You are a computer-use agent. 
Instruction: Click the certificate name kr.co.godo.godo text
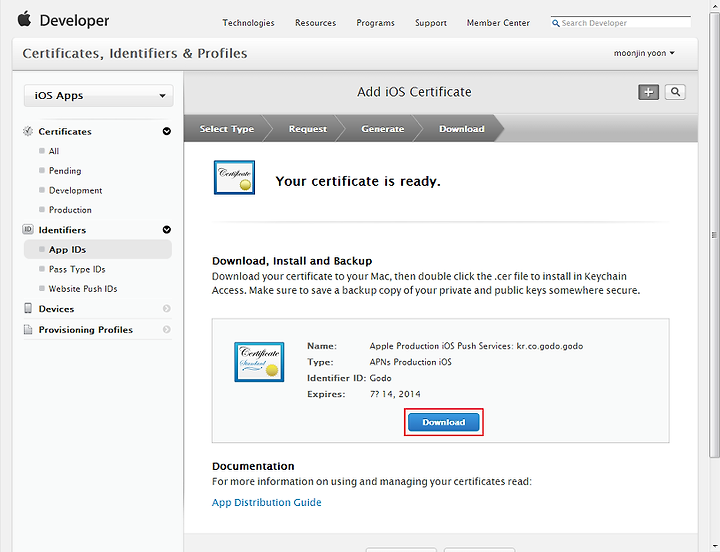pyautogui.click(x=550, y=346)
